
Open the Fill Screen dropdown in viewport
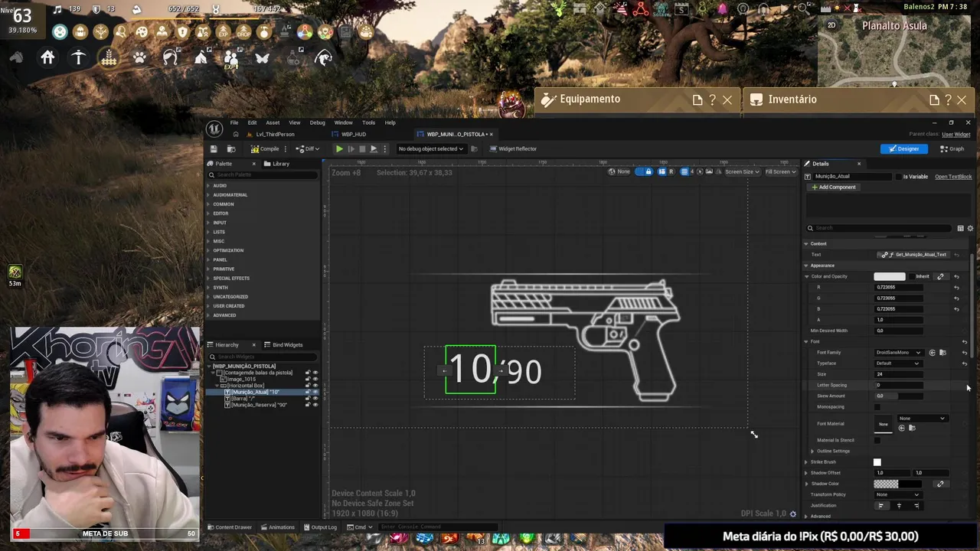tap(780, 172)
